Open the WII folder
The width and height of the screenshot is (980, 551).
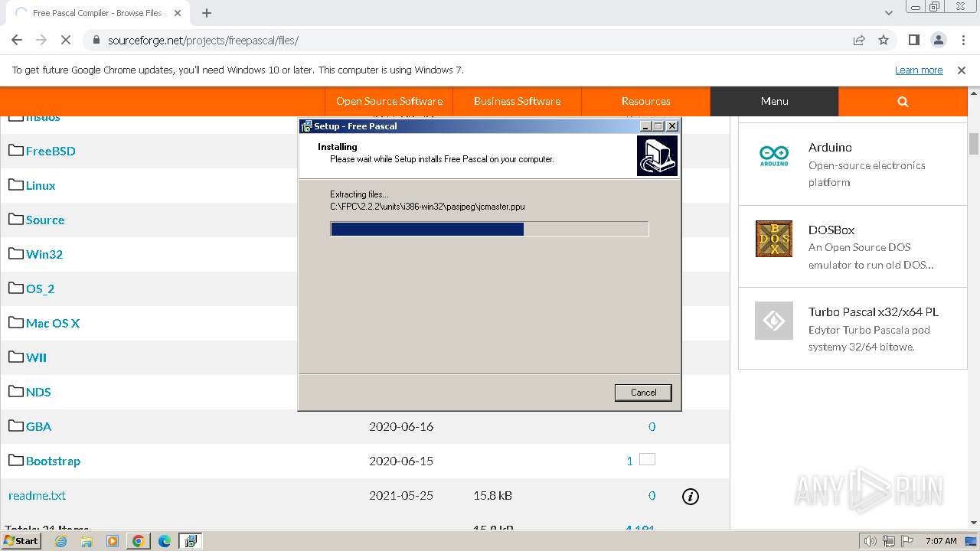point(36,357)
